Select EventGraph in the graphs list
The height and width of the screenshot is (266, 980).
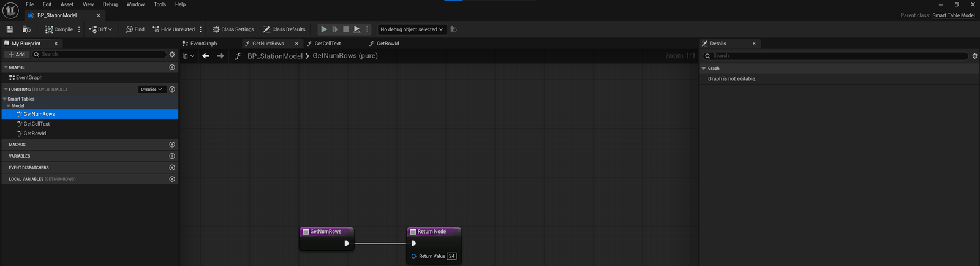(29, 78)
